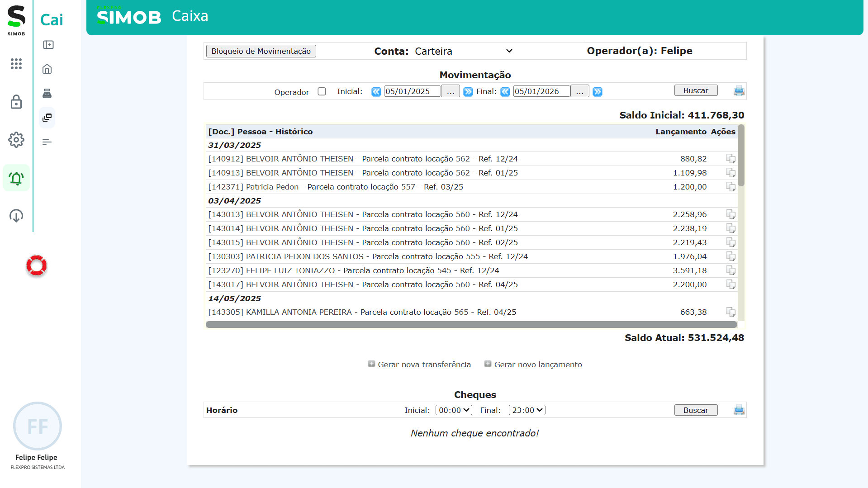Click the padlock icon in sidebar

coord(16,102)
